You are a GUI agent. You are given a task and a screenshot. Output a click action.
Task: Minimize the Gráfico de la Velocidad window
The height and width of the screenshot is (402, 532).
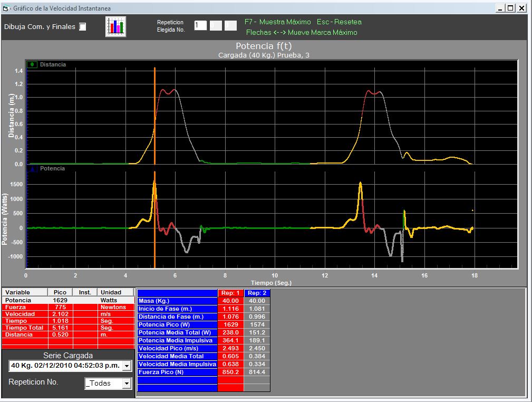pyautogui.click(x=500, y=8)
